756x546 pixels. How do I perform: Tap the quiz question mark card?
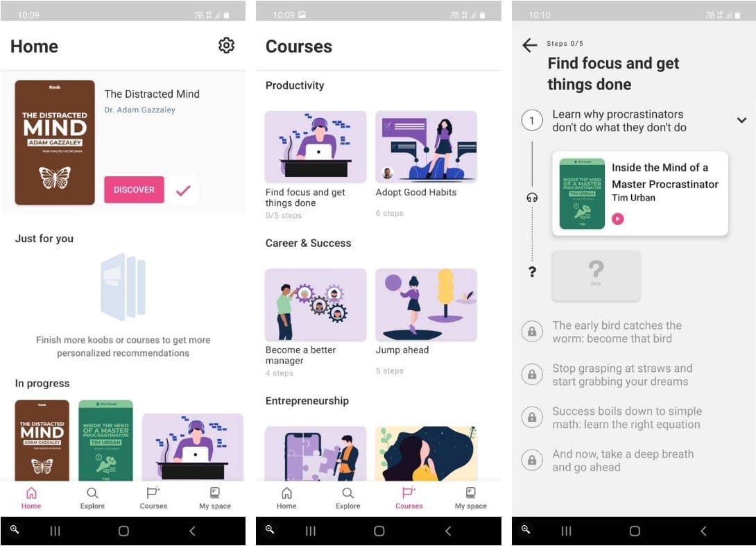tap(596, 275)
